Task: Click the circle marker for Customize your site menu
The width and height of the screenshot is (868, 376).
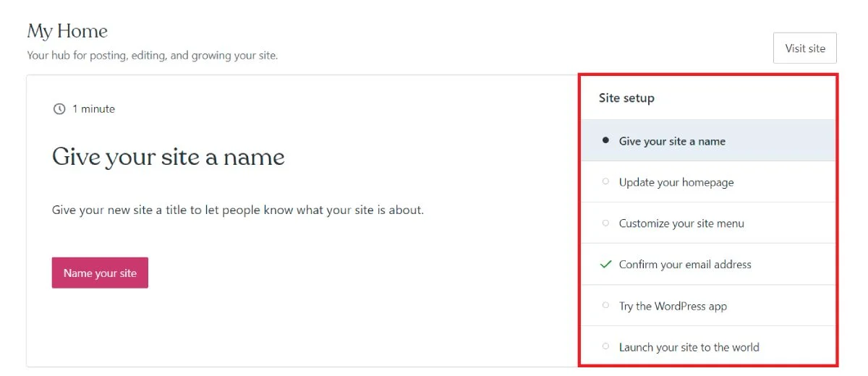Action: (605, 223)
